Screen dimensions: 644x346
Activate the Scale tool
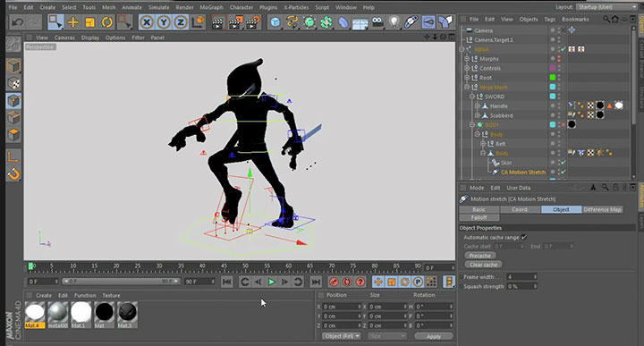tap(89, 22)
